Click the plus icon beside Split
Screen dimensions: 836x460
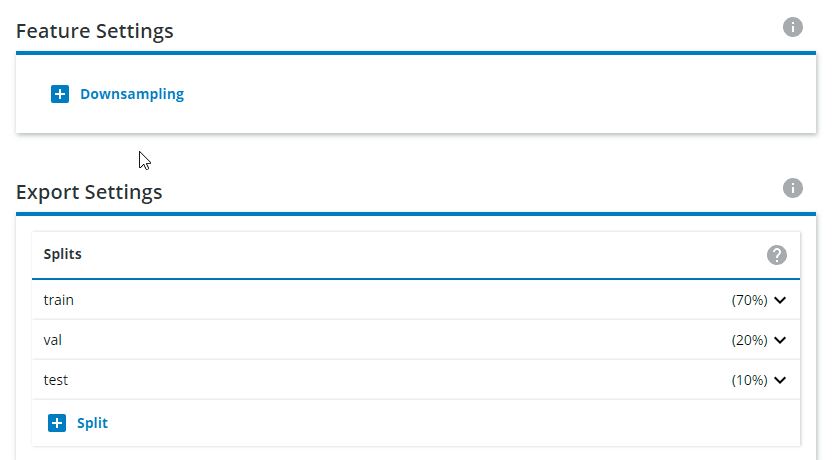point(57,423)
